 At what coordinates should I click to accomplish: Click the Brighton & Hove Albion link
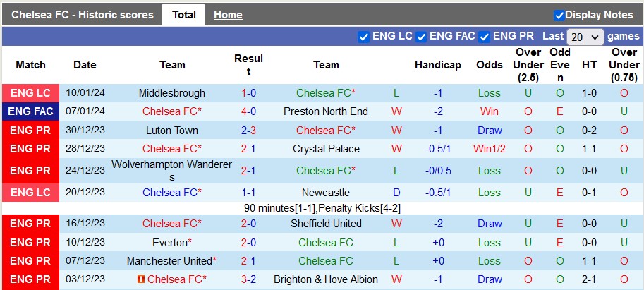tap(326, 279)
